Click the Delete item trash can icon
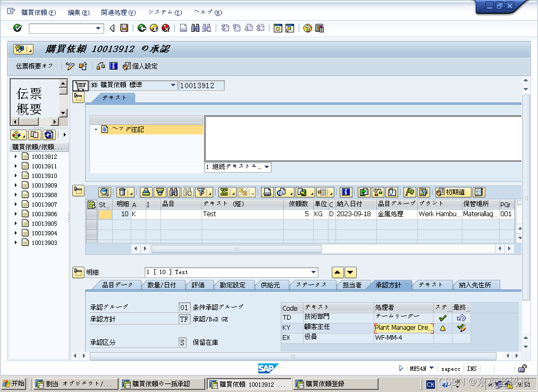 point(122,192)
